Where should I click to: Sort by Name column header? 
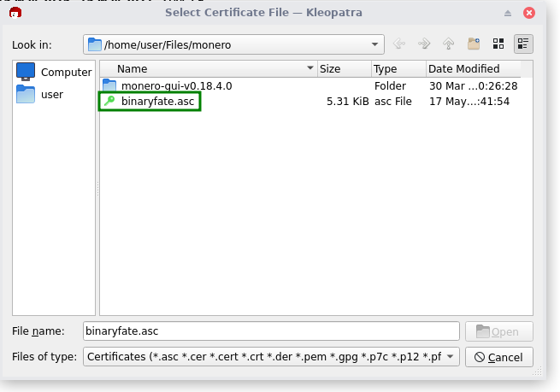pos(209,69)
